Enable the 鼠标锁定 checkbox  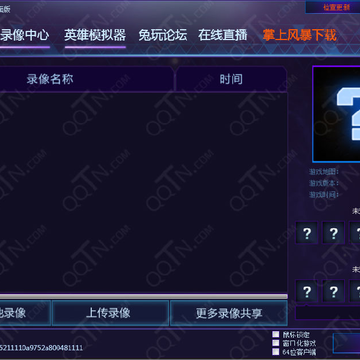[x=276, y=334]
